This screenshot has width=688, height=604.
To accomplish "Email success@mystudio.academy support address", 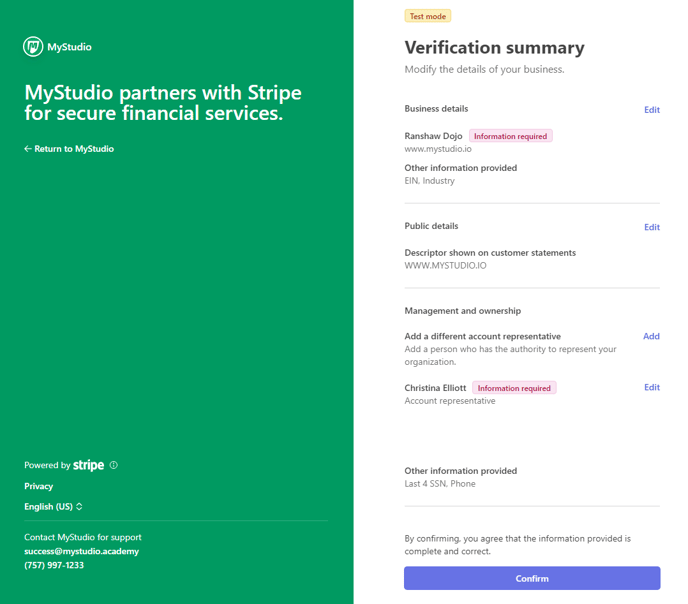I will [x=82, y=551].
